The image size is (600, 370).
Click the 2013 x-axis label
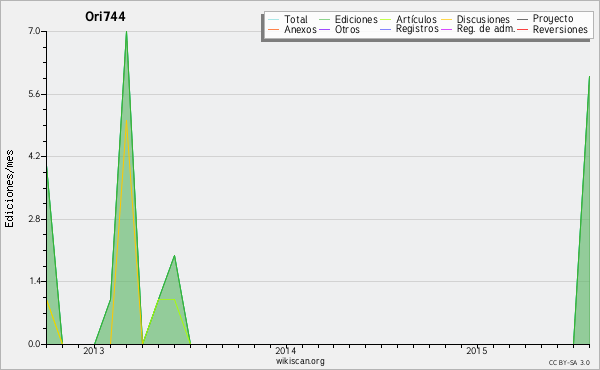pyautogui.click(x=94, y=351)
